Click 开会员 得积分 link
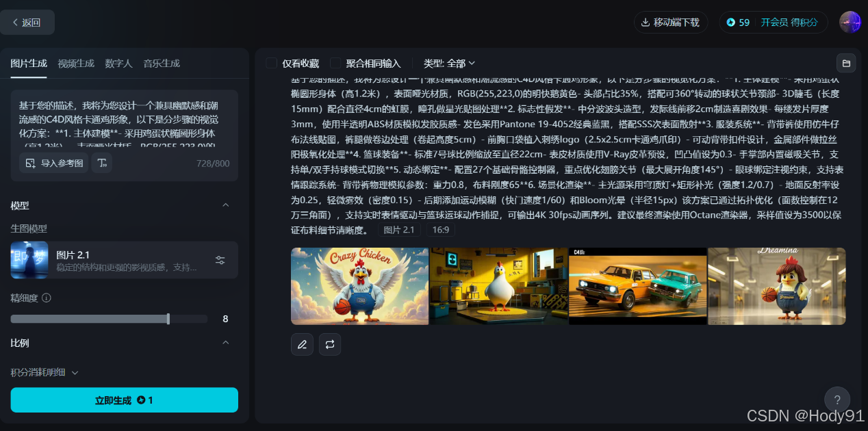This screenshot has height=431, width=868. coord(789,23)
